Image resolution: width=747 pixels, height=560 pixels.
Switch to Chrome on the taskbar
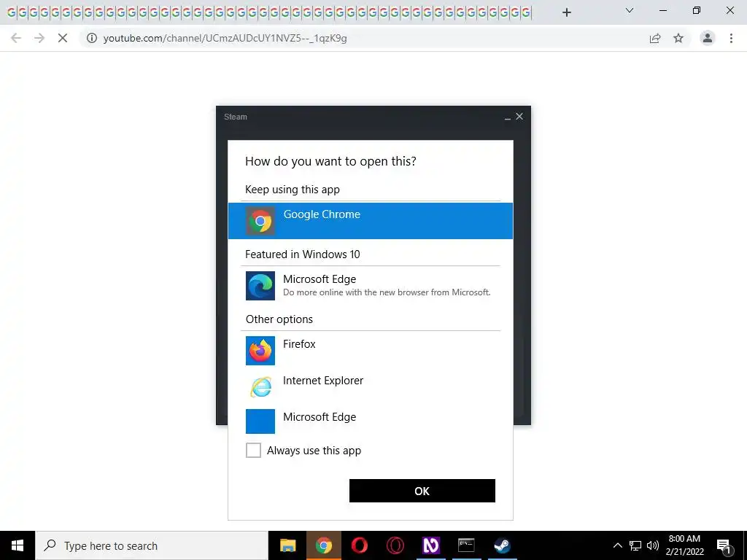(x=324, y=545)
